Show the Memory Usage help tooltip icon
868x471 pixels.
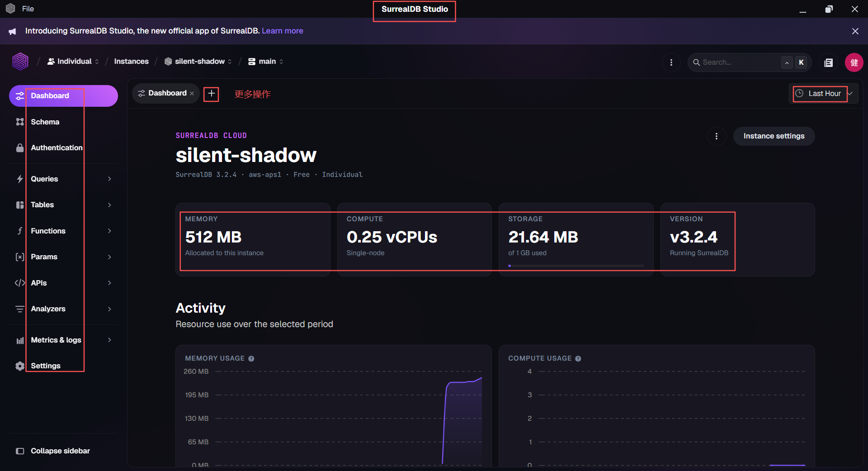251,359
